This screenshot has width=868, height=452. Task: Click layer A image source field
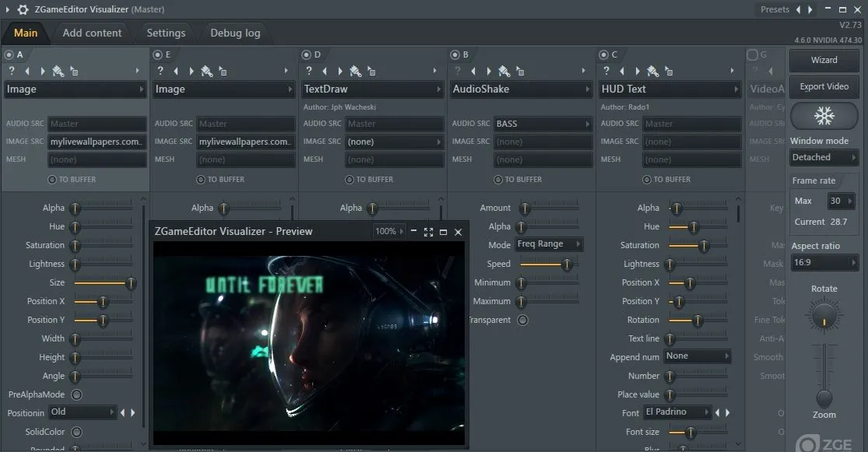click(x=97, y=142)
